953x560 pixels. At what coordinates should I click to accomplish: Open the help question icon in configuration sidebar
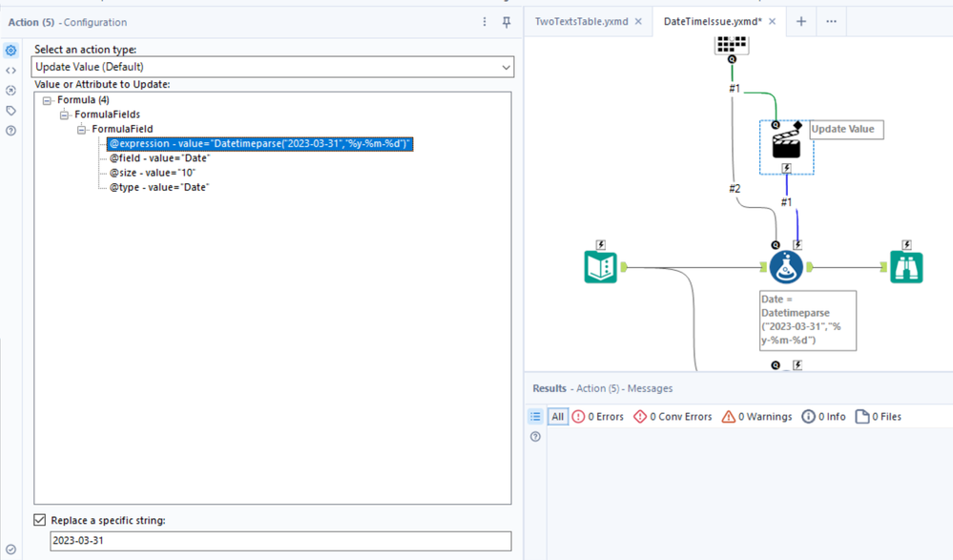[x=10, y=131]
